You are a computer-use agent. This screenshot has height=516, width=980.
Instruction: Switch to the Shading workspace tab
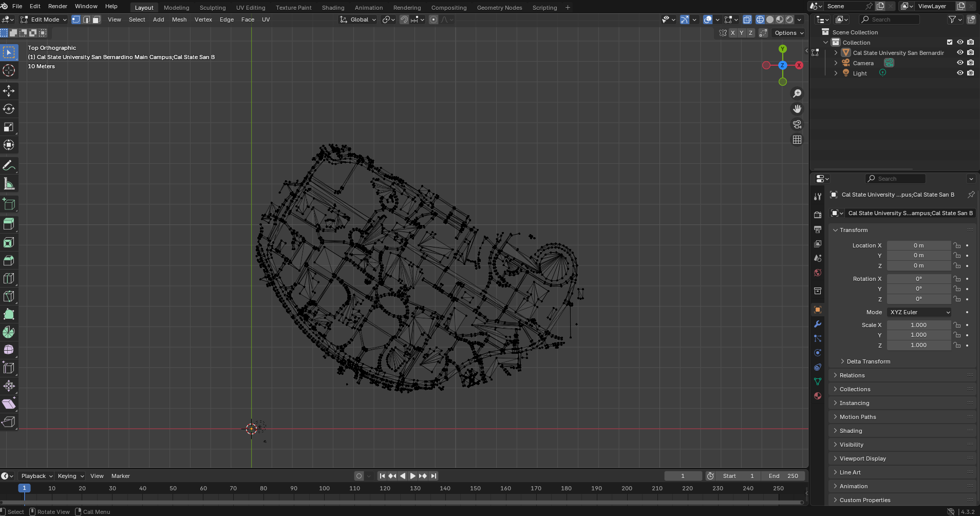point(333,8)
